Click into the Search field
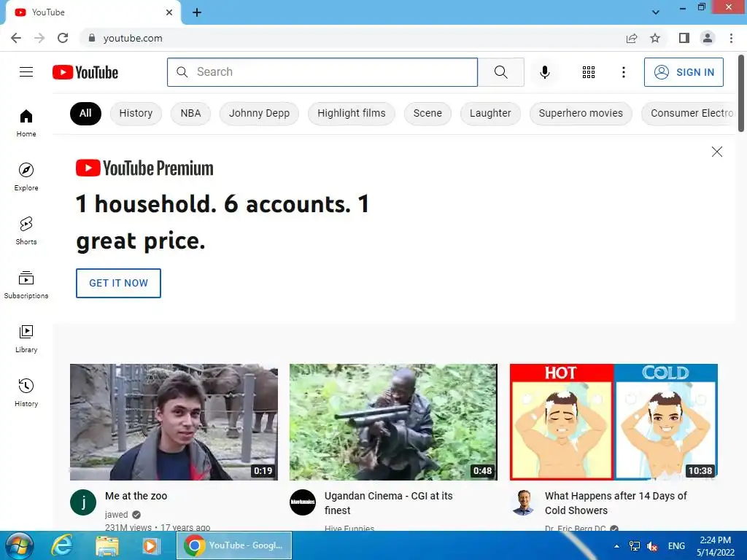747x560 pixels. point(322,72)
